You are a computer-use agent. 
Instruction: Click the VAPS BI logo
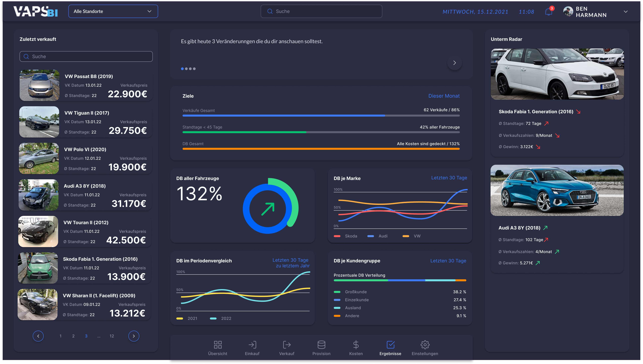coord(36,11)
